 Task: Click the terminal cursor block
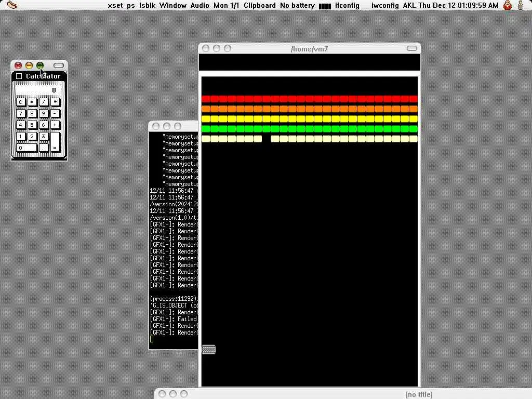pos(152,339)
